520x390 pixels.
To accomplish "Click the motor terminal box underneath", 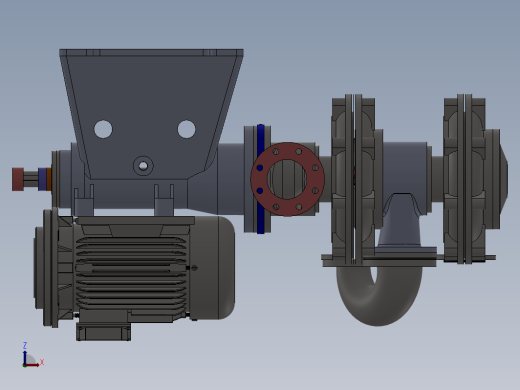I will pos(103,332).
